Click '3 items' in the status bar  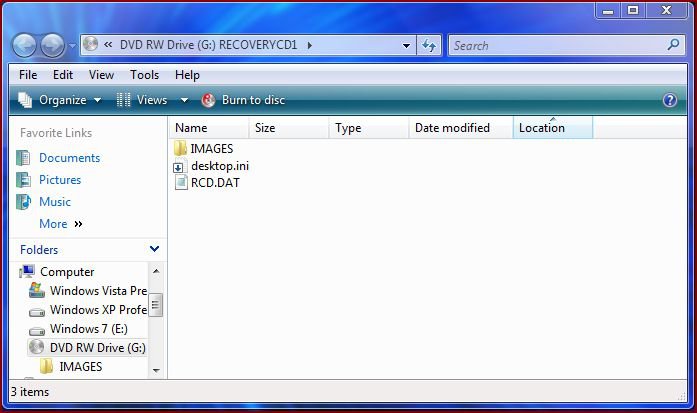(x=30, y=392)
